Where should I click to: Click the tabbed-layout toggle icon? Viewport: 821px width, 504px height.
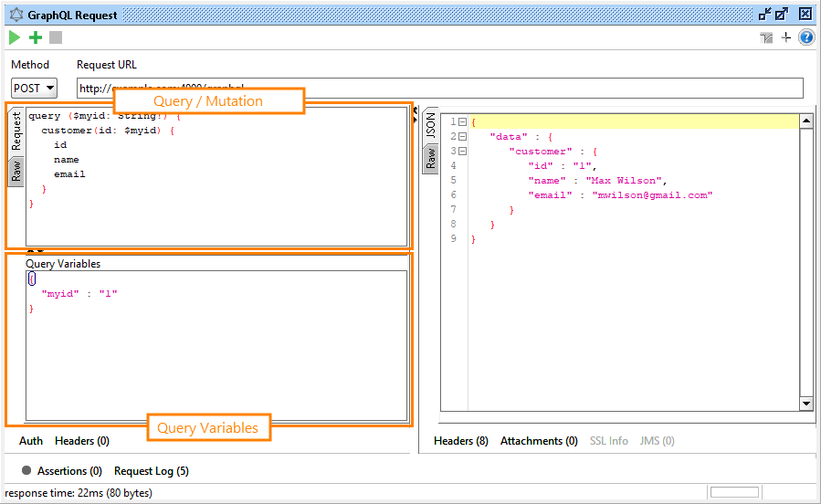pos(766,37)
